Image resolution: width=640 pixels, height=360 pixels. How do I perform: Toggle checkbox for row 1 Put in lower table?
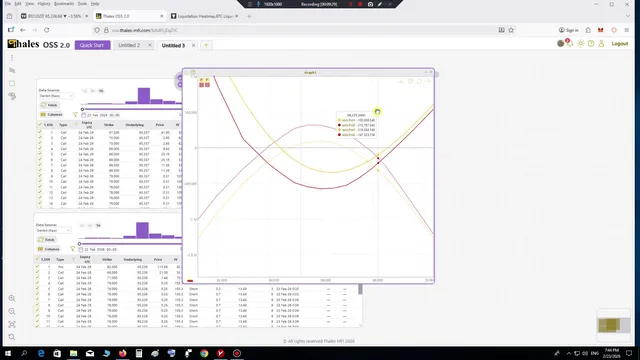coord(37,267)
